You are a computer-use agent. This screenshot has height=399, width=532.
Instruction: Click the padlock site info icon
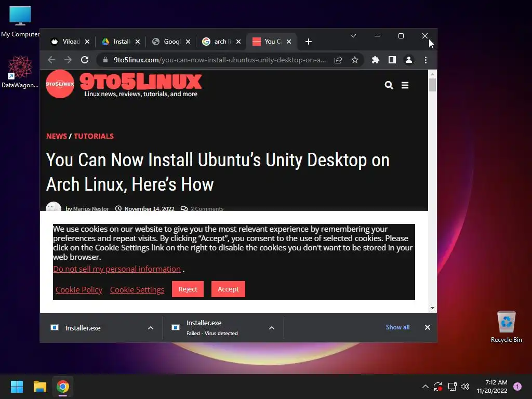pos(105,60)
